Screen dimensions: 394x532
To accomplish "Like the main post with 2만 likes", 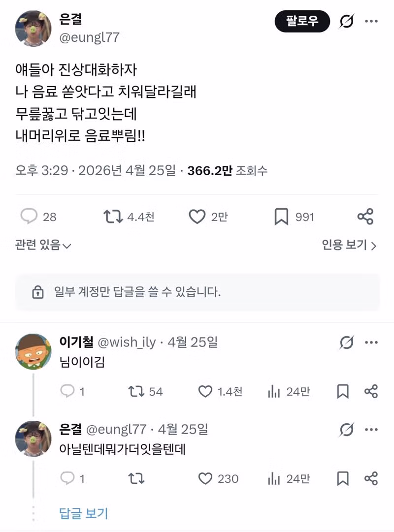I will pos(197,217).
